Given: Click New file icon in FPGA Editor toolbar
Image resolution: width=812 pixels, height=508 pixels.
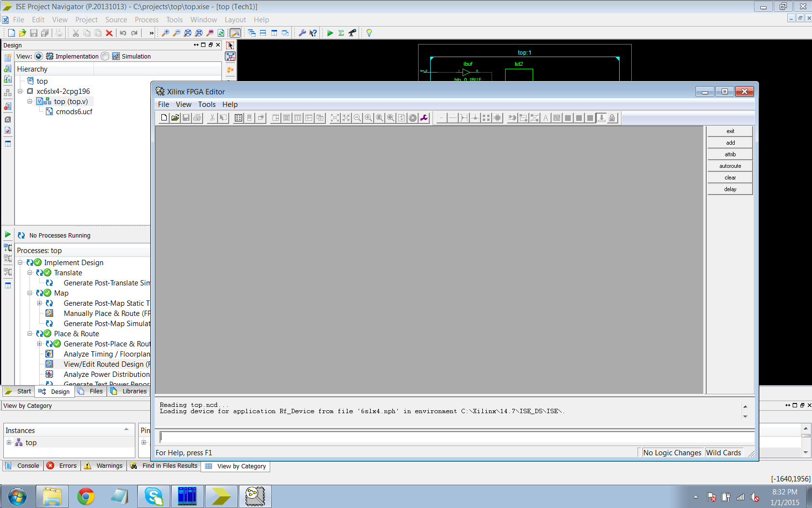Looking at the screenshot, I should (x=164, y=118).
